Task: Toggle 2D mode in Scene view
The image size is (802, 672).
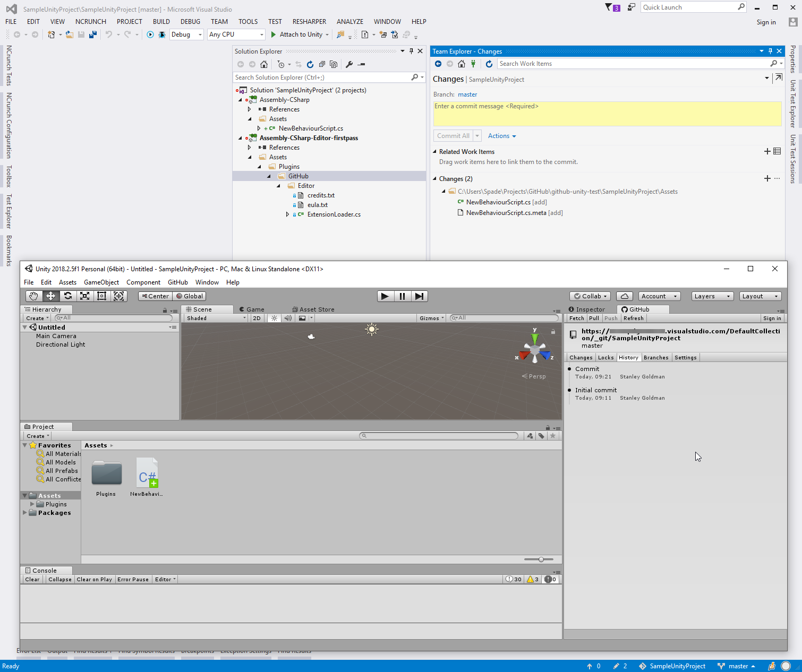Action: (257, 318)
